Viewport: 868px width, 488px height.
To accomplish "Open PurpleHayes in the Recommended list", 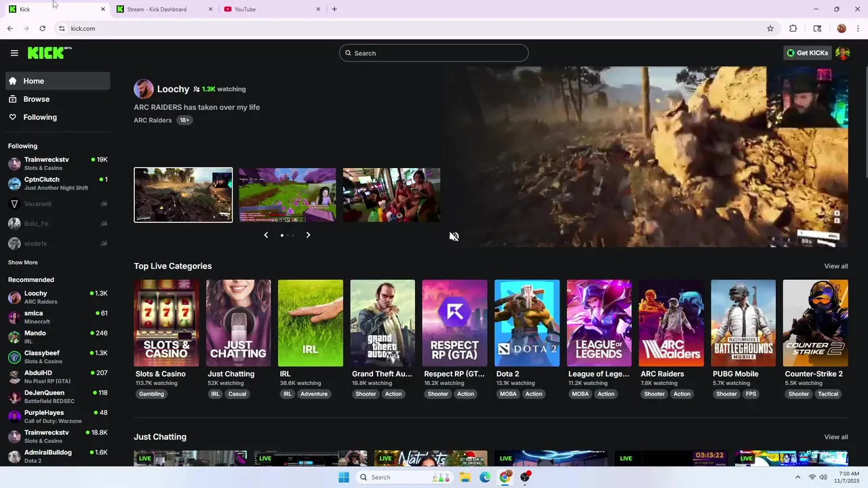I will (58, 416).
